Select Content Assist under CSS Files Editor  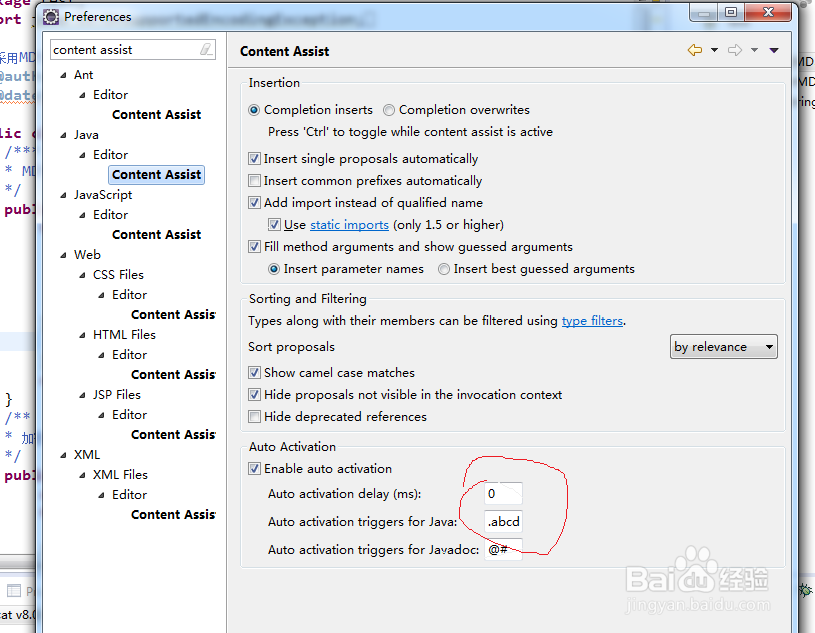click(173, 314)
